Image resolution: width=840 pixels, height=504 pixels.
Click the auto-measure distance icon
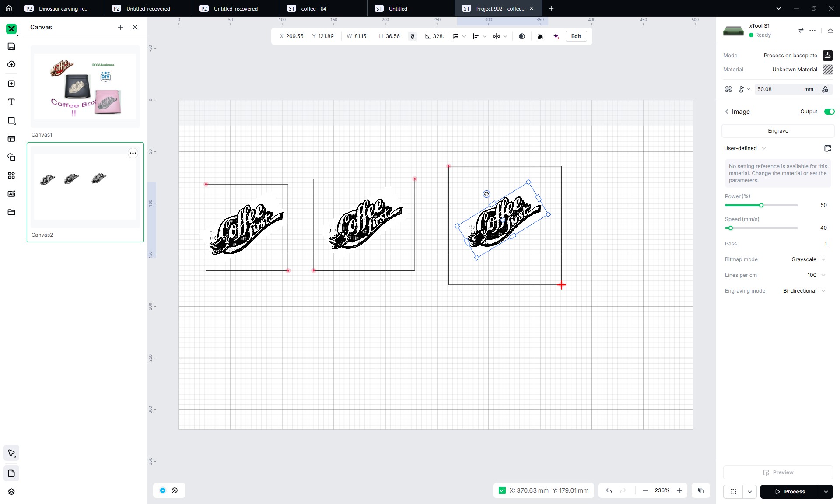tap(825, 89)
